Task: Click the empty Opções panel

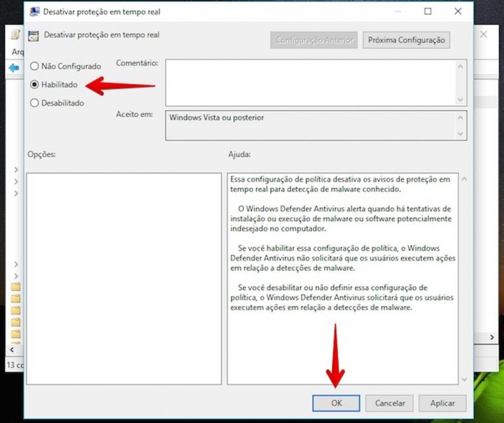Action: 124,278
